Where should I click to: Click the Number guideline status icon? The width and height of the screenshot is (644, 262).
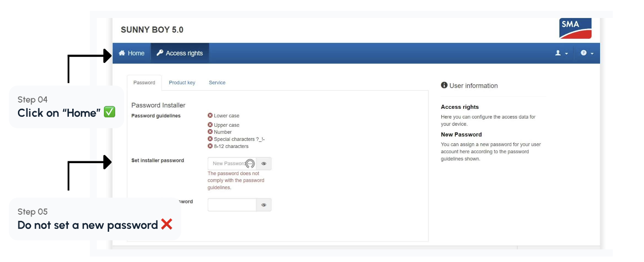[210, 132]
